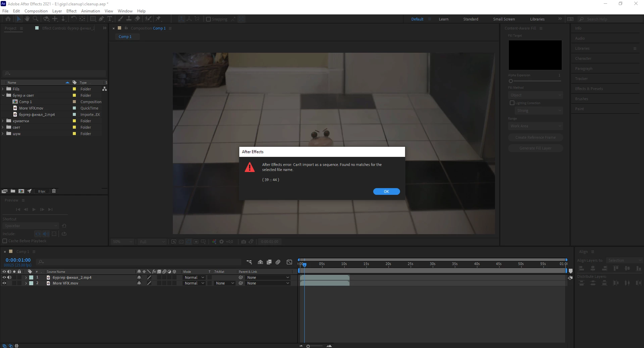Dismiss the error dialog with OK
This screenshot has height=348, width=644.
(x=387, y=191)
